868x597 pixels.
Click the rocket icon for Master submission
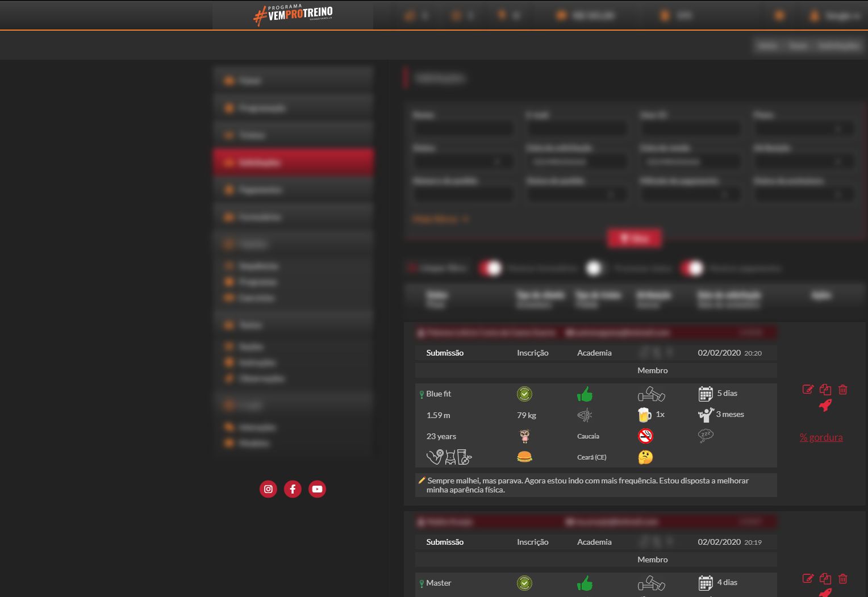coord(825,592)
